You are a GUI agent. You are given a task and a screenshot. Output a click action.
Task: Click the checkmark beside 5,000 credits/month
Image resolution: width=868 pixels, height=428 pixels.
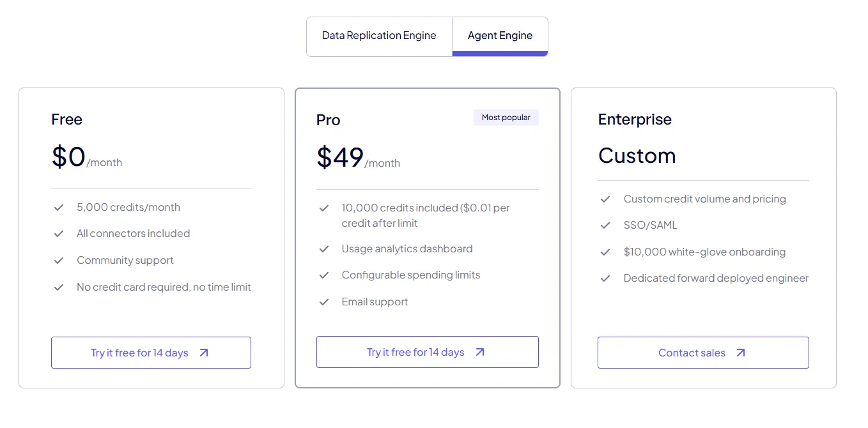point(59,207)
